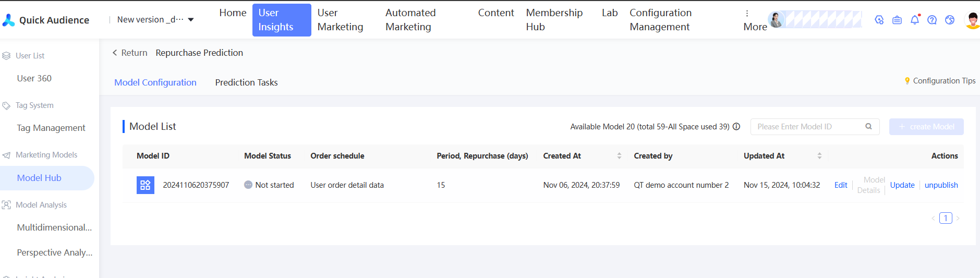
Task: Go to Home in top navigation
Action: point(233,13)
